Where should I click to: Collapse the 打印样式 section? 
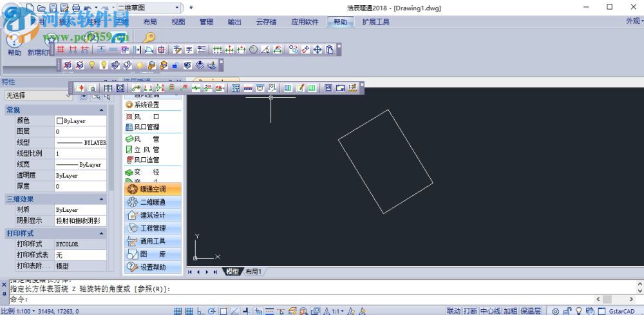[102, 233]
